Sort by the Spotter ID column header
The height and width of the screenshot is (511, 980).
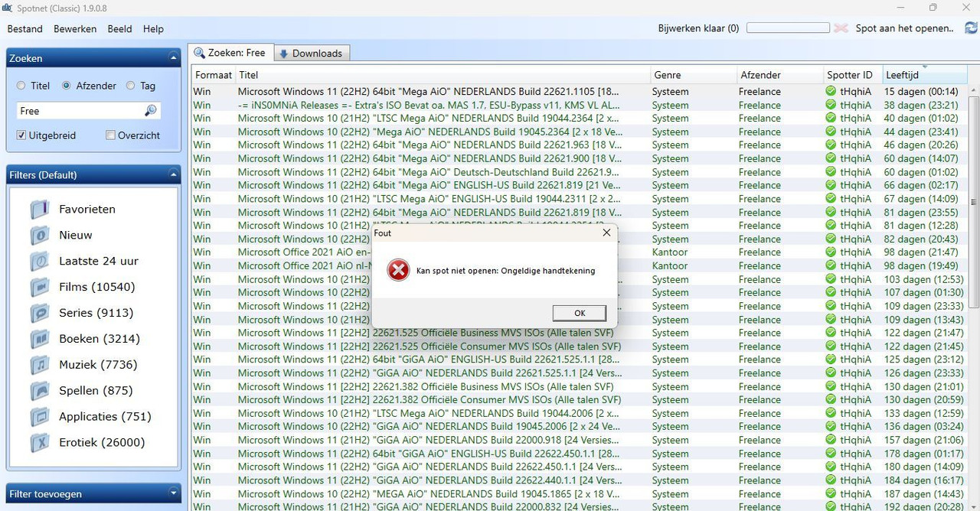pyautogui.click(x=852, y=75)
